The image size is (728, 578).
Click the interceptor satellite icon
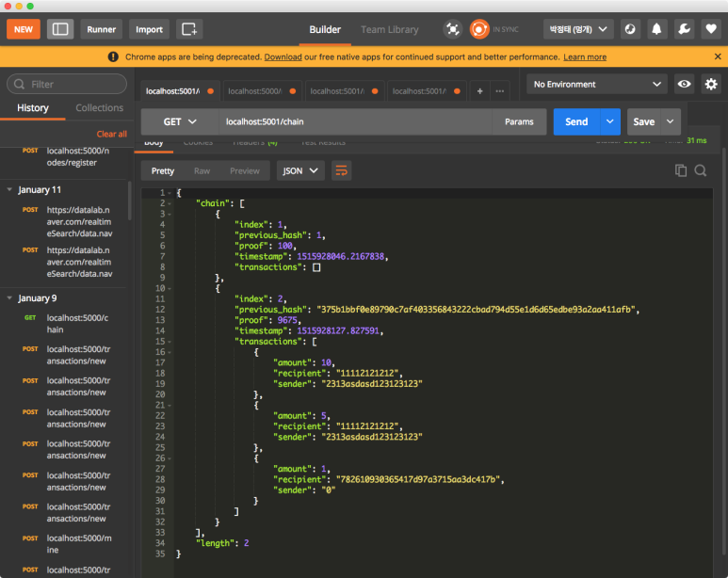(453, 29)
